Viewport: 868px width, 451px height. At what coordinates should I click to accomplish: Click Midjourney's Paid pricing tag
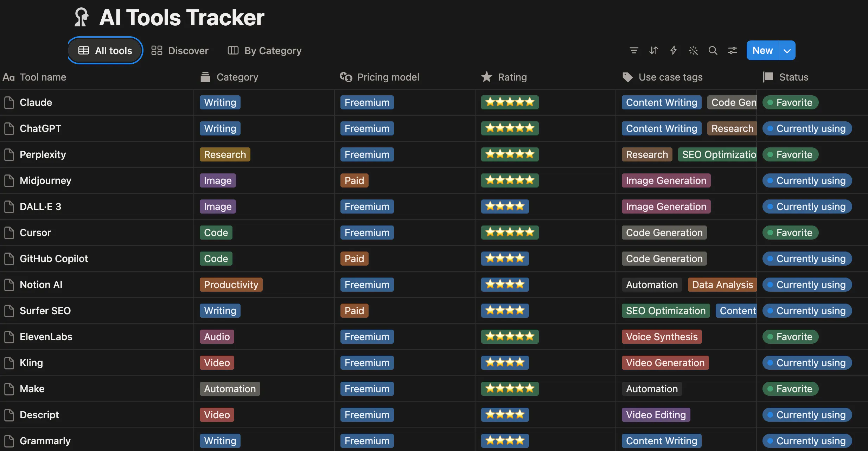tap(354, 180)
